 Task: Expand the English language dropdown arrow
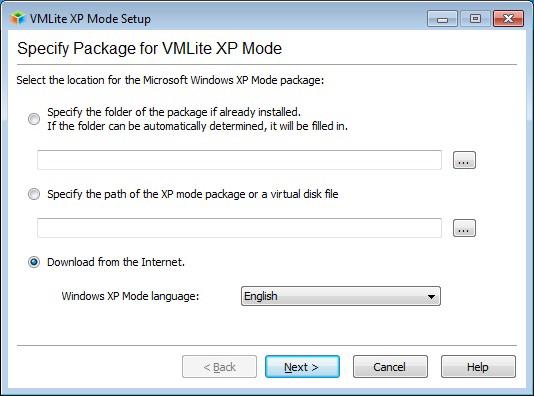point(431,296)
